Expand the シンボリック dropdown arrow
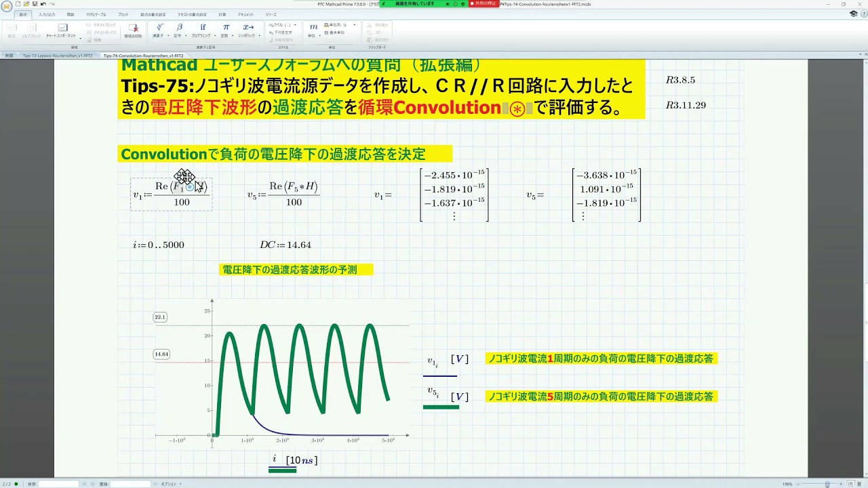Screen dimensions: 868x488 (x=259, y=35)
